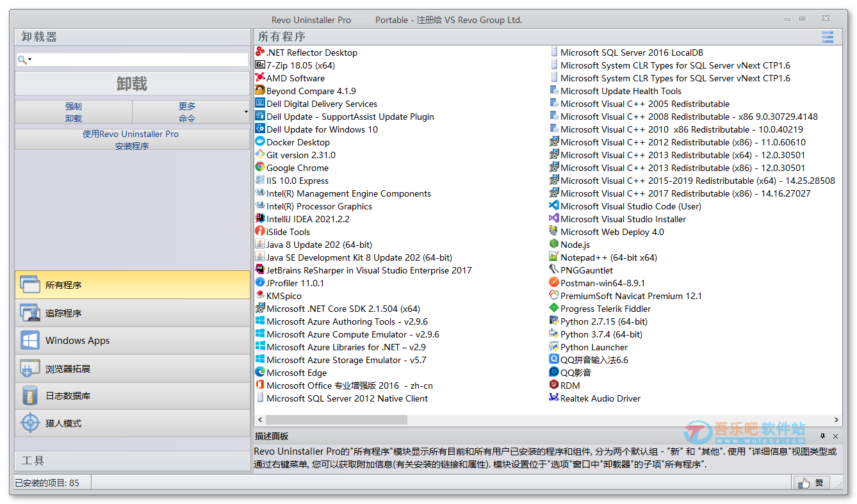Click the .NET Reflector Desktop icon
This screenshot has height=504, width=857.
[x=260, y=53]
